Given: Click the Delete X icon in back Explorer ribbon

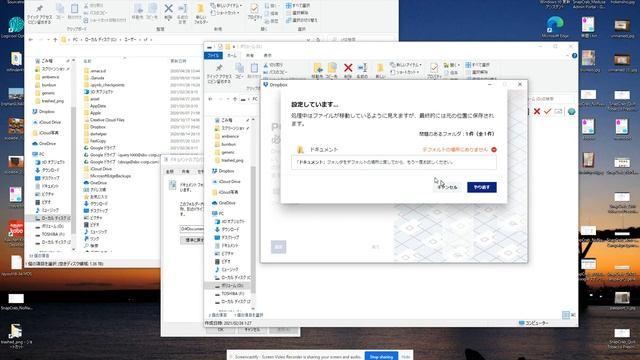Looking at the screenshot, I should [x=168, y=9].
